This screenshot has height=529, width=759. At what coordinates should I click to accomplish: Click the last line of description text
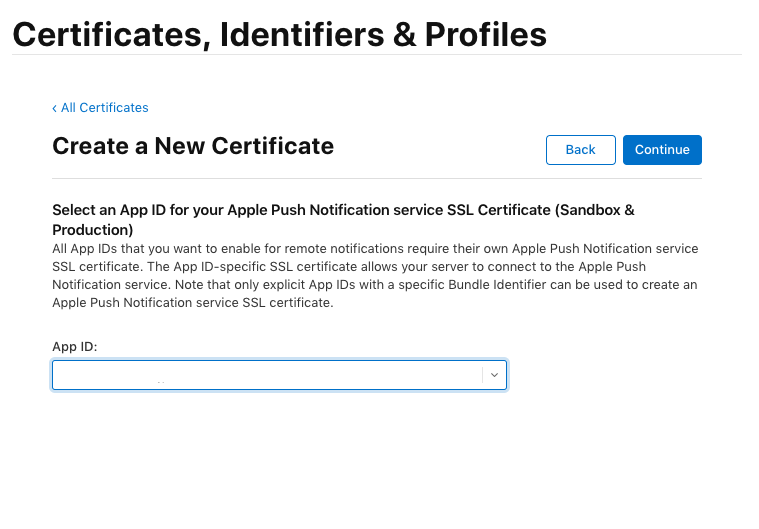point(192,303)
